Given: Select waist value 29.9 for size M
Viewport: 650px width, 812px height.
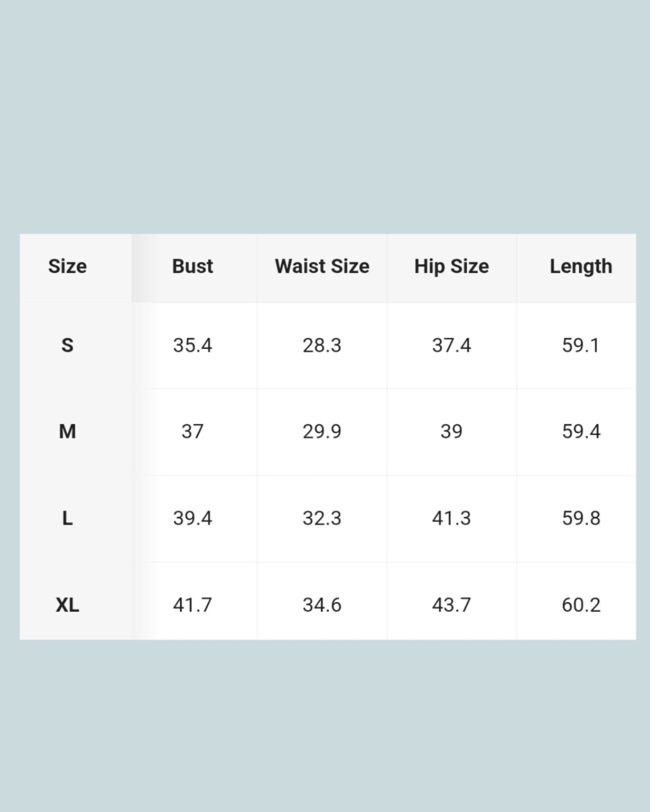Looking at the screenshot, I should pos(322,432).
